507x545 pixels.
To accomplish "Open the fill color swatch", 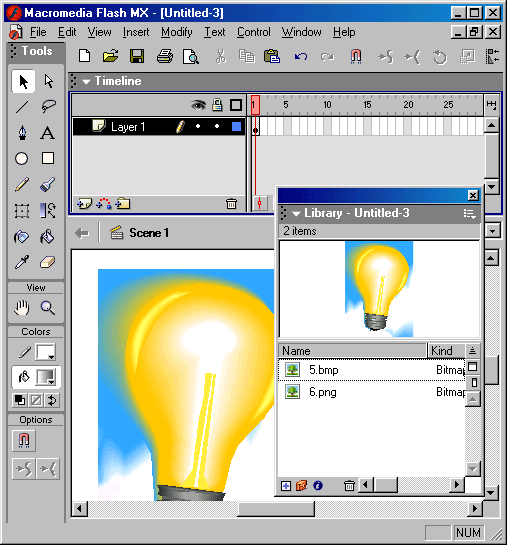I will point(46,377).
